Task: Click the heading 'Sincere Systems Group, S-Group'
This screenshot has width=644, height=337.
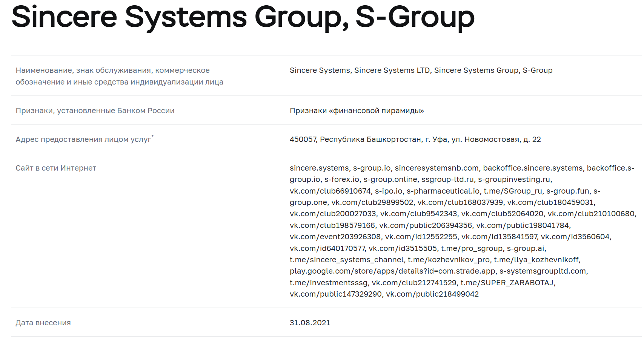Action: 243,18
